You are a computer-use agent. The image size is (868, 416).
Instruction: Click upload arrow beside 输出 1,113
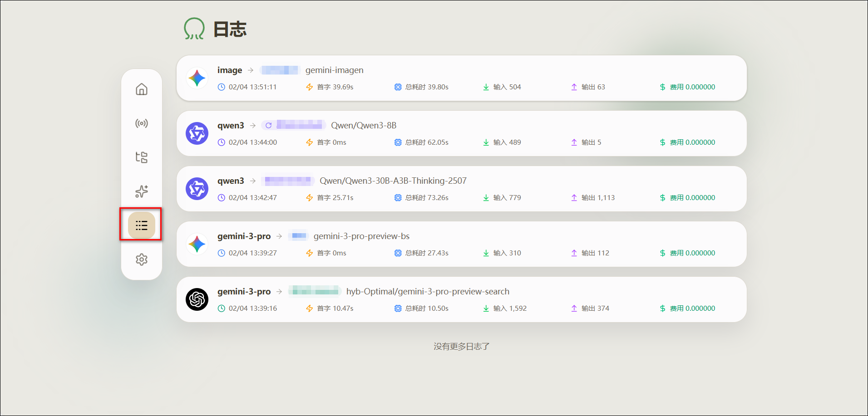point(574,198)
